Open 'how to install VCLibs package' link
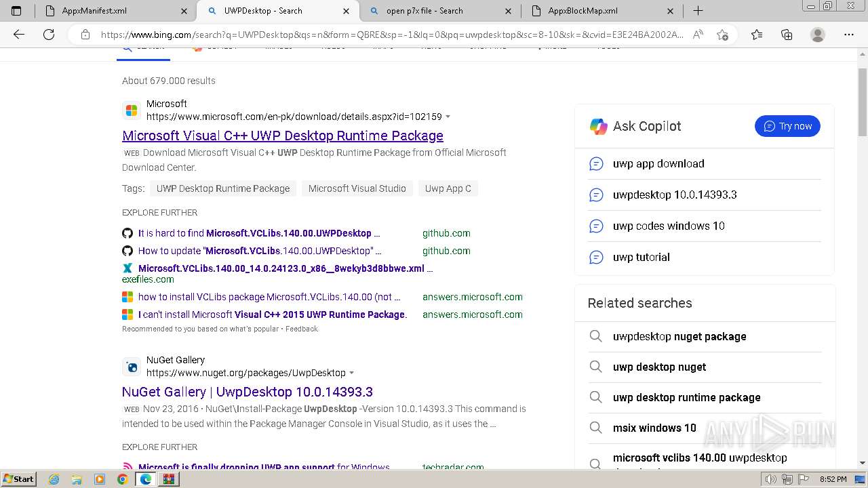 [x=269, y=297]
